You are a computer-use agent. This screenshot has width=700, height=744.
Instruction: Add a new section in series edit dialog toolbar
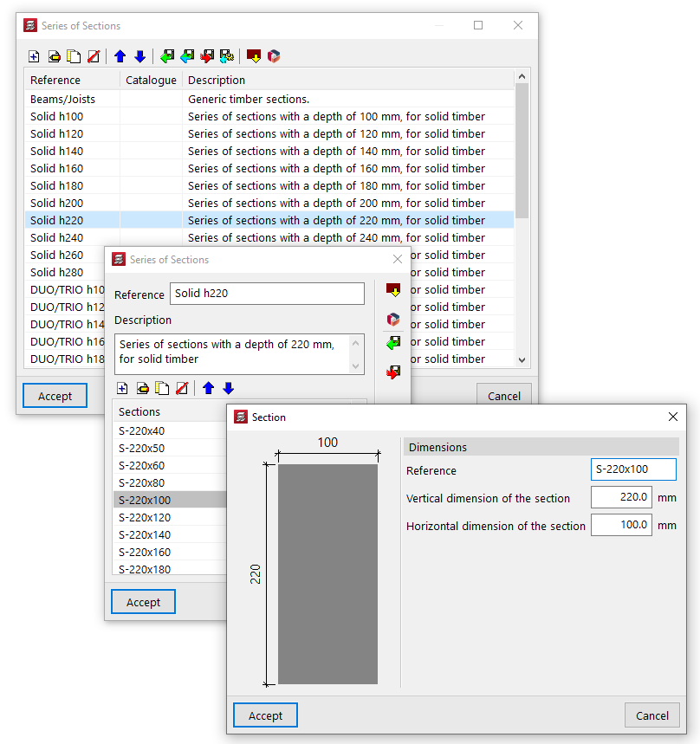pos(122,389)
